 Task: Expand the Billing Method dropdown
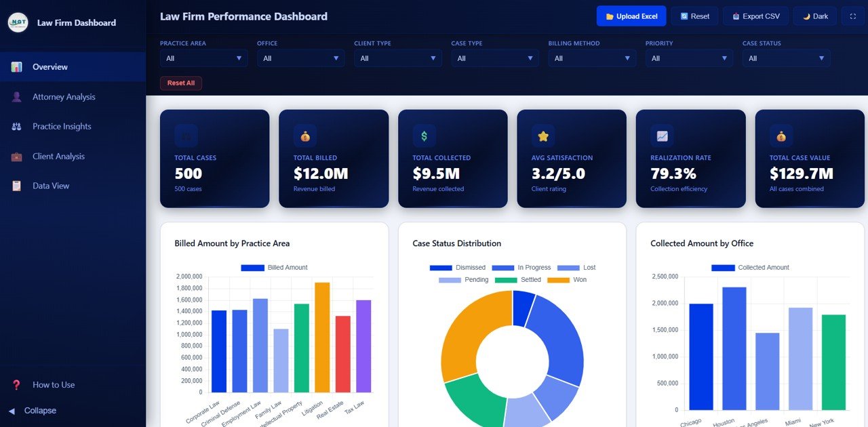(x=591, y=58)
